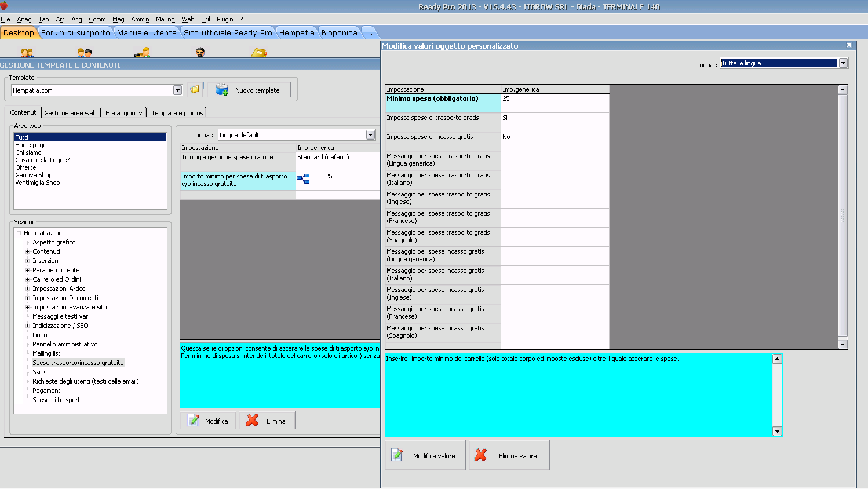868x489 pixels.
Task: Click the Elimina button
Action: [x=267, y=421]
